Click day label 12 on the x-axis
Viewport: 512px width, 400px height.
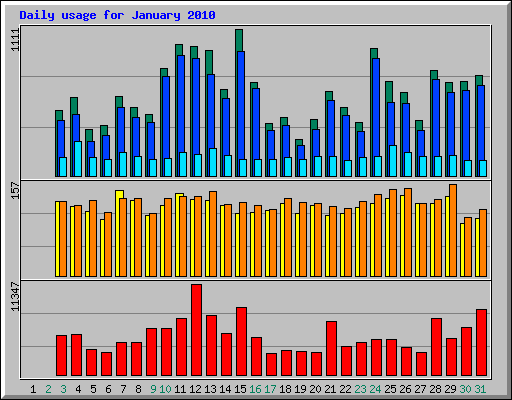pyautogui.click(x=195, y=389)
